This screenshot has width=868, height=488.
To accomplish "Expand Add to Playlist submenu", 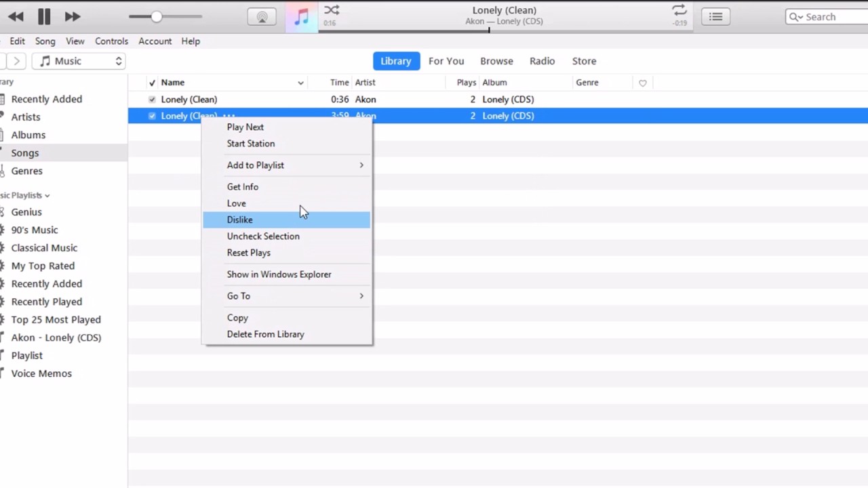I will (287, 165).
